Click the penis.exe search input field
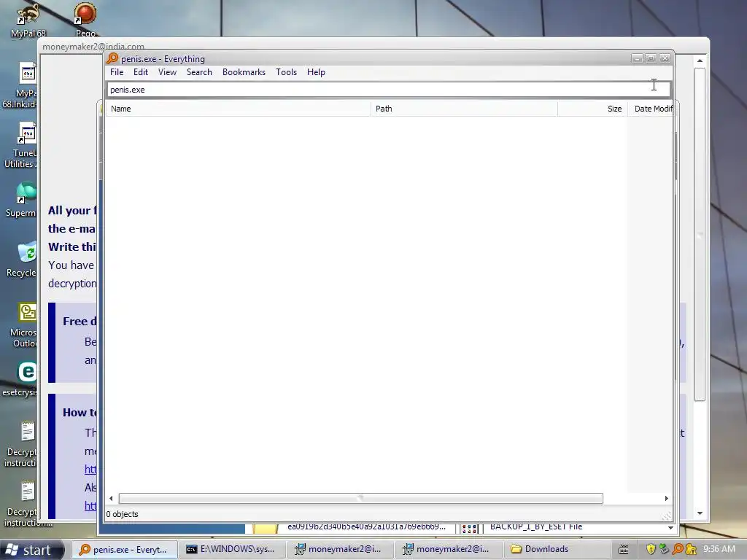The height and width of the screenshot is (560, 747). tap(388, 90)
